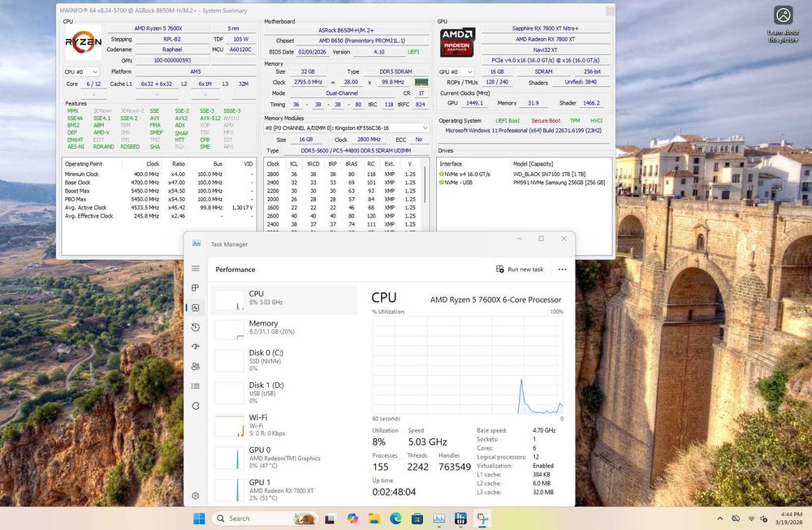Select Performance page icon in Task Manager sidebar
Screen dimensions: 812x530
pyautogui.click(x=195, y=308)
